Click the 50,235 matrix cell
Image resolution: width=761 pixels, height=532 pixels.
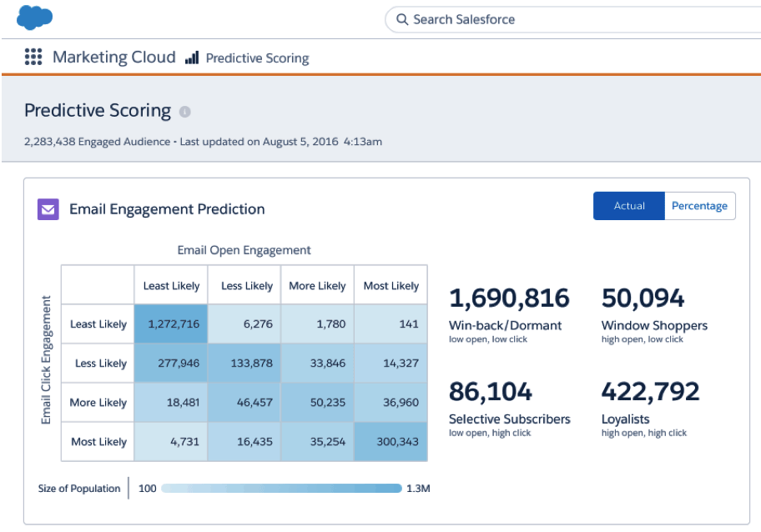[x=317, y=403]
